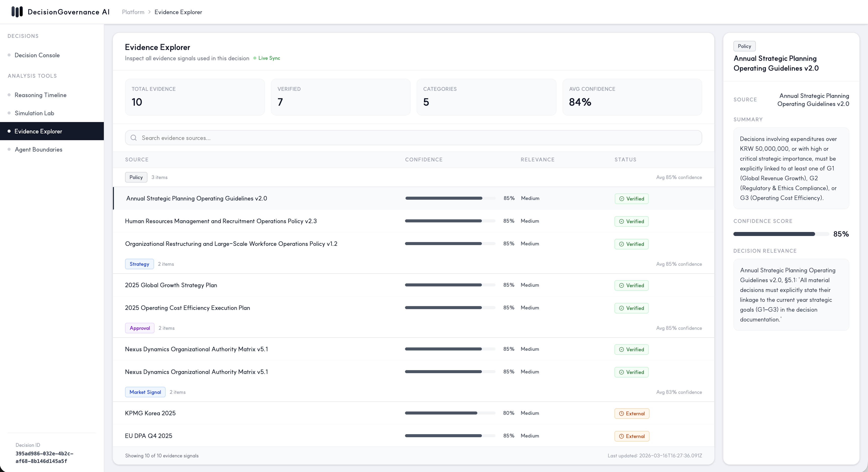Select Human Resources Management and Recruitment Operations Policy row
The width and height of the screenshot is (868, 472).
(x=413, y=221)
